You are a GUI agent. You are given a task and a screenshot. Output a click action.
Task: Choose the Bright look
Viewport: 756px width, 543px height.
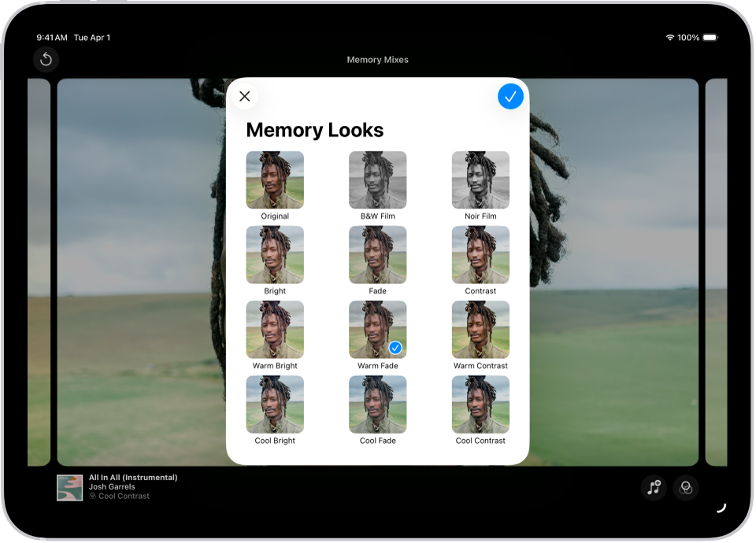point(274,254)
